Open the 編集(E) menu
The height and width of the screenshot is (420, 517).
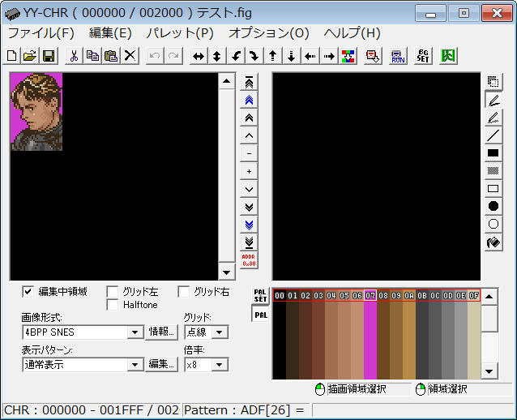110,33
